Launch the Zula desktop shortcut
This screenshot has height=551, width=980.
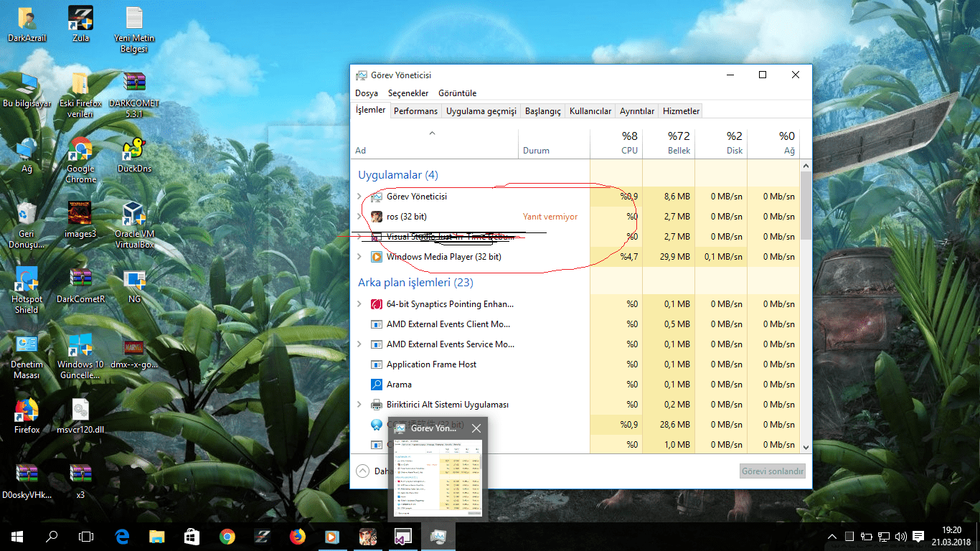click(80, 24)
